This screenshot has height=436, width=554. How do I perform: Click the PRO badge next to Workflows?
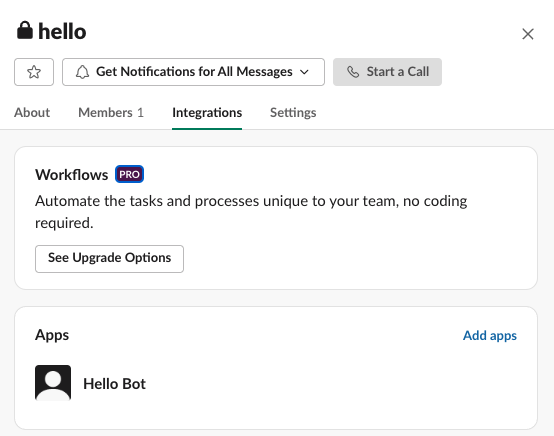[129, 174]
